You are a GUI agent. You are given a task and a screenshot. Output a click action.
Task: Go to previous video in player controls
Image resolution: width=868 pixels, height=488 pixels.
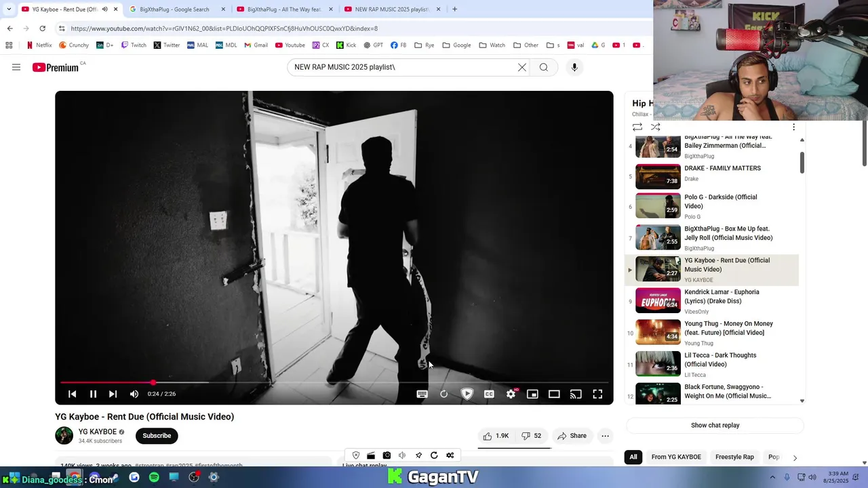[72, 394]
